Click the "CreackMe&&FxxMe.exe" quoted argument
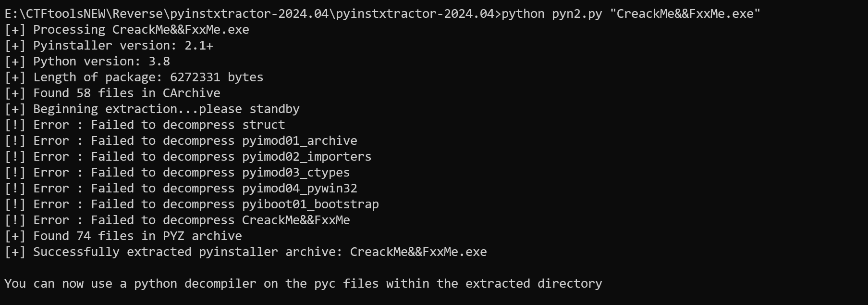868x305 pixels. click(685, 13)
